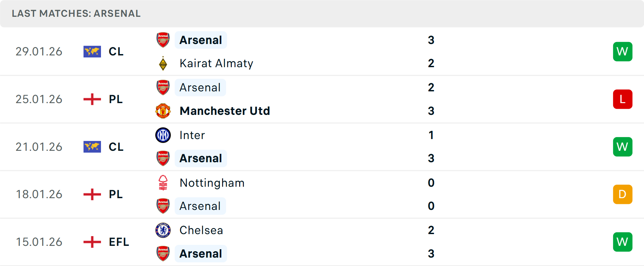Click the Inter club crest

click(163, 135)
